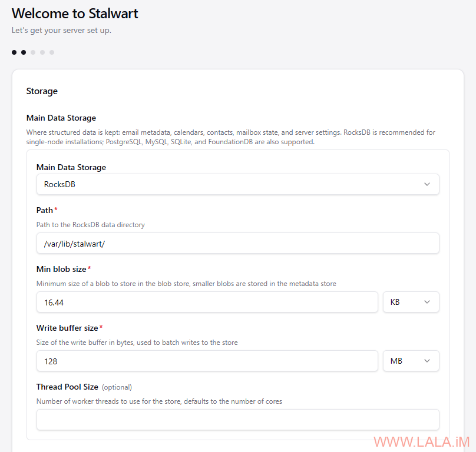Click the Path field label

(x=45, y=210)
